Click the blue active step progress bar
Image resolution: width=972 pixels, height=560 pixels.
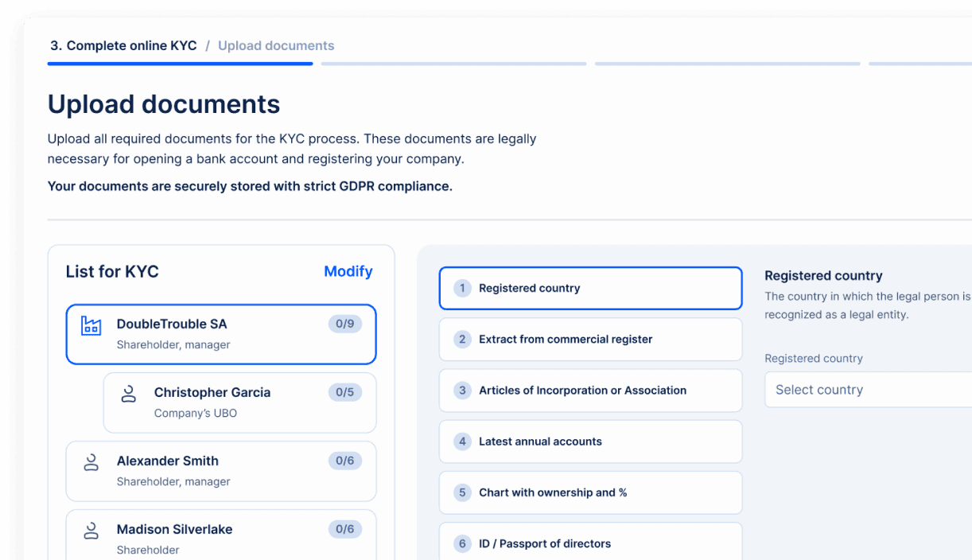[x=181, y=64]
